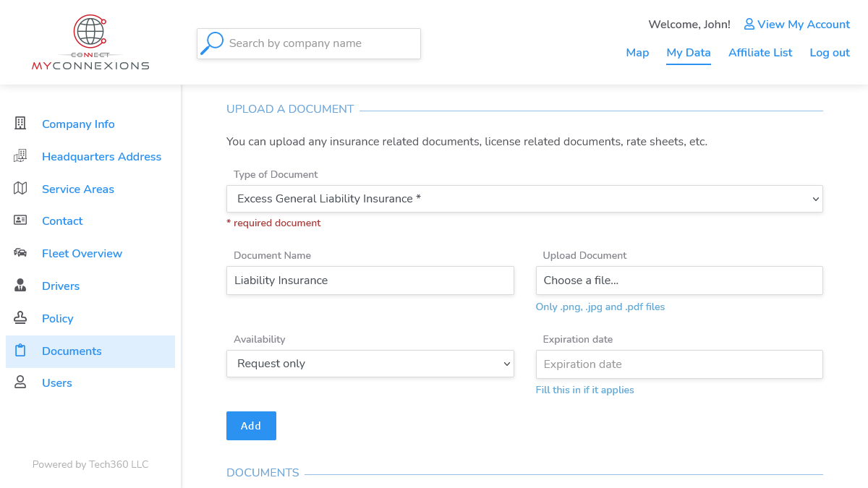The height and width of the screenshot is (488, 868).
Task: Go to the Map tab
Action: pyautogui.click(x=637, y=53)
